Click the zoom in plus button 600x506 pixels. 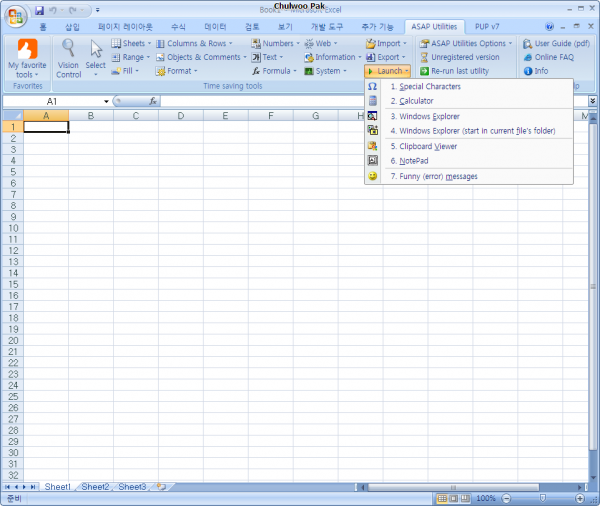[580, 498]
